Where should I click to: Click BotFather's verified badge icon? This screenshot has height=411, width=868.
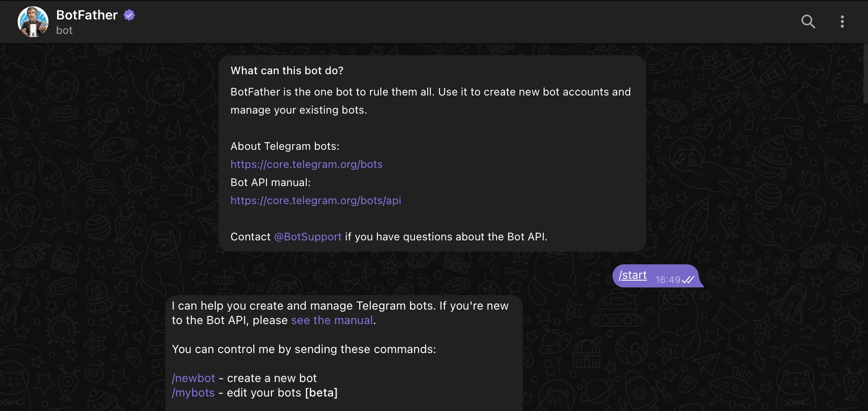point(129,14)
